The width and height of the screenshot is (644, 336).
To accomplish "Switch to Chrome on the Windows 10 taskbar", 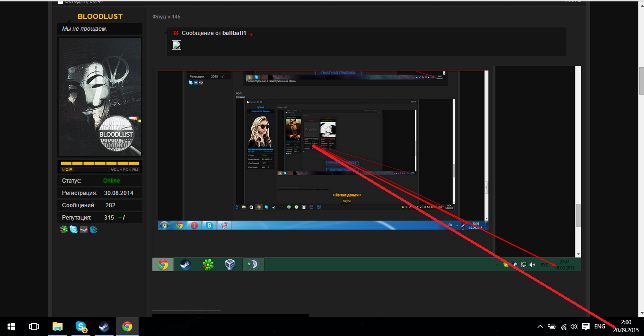I will pos(127,327).
